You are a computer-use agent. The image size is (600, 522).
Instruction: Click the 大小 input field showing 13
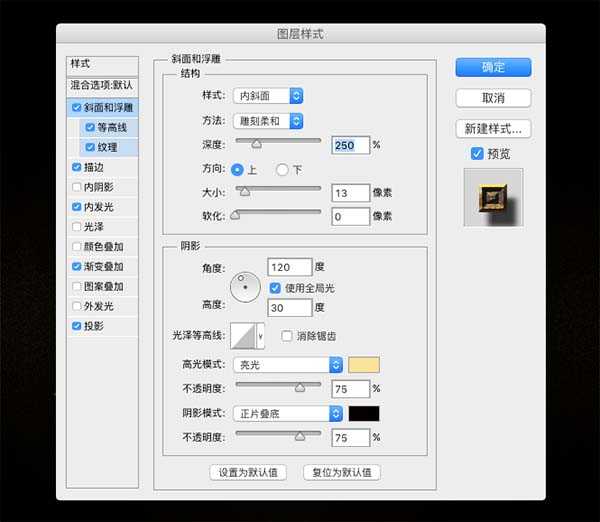click(351, 193)
